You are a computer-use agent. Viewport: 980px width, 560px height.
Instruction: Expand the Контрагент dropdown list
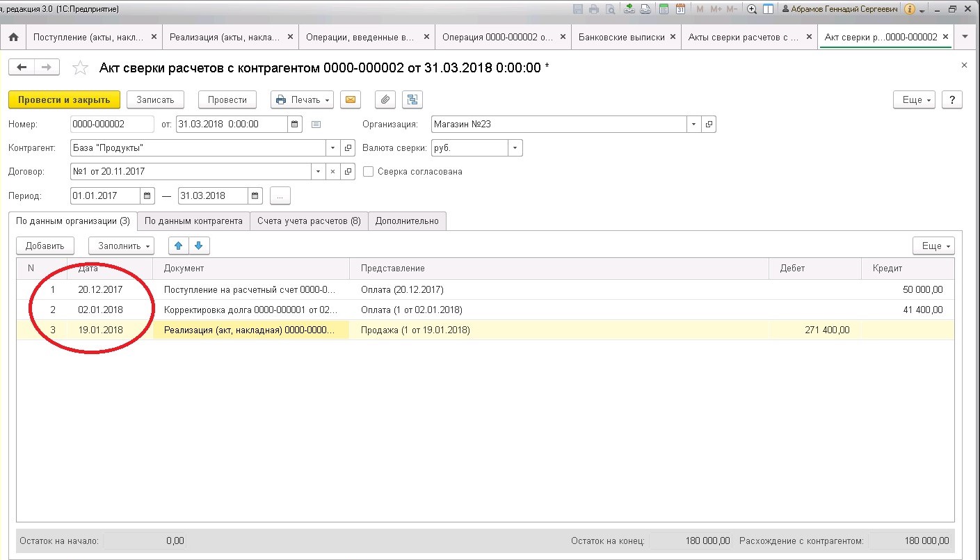point(332,148)
